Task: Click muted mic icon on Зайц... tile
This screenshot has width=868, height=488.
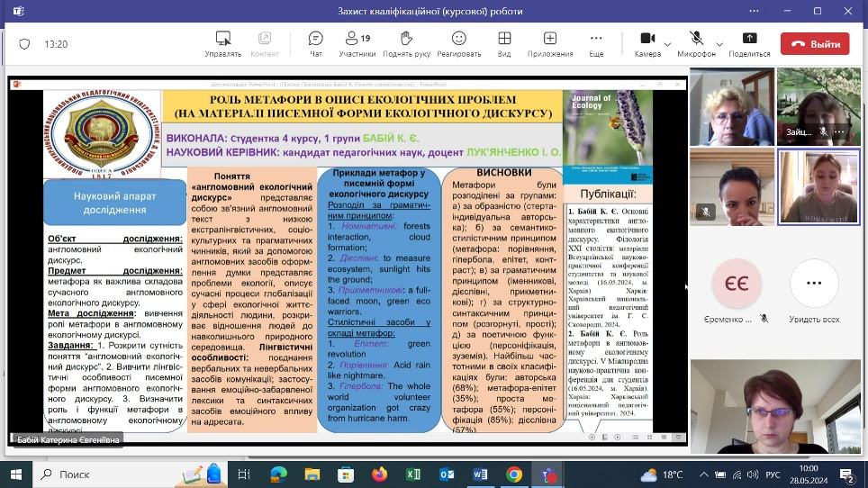Action: (x=823, y=131)
